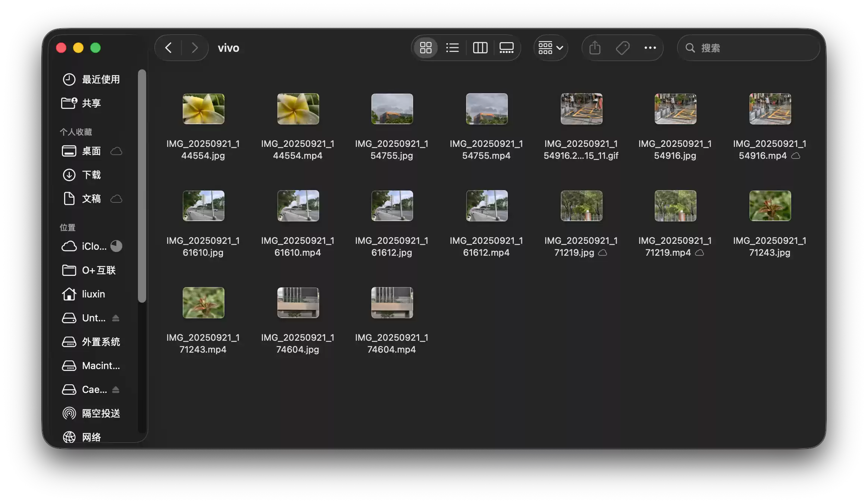Image resolution: width=868 pixels, height=504 pixels.
Task: Select the icon grid view
Action: tap(425, 48)
